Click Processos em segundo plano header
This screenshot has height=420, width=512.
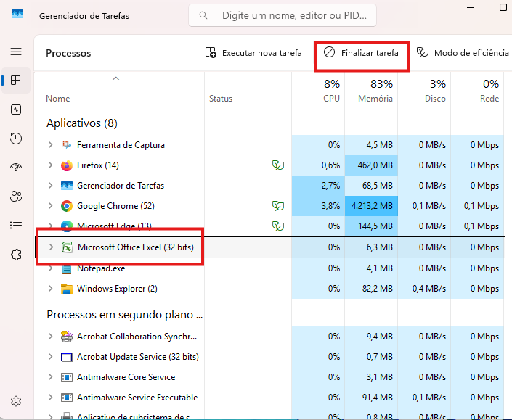(x=125, y=315)
